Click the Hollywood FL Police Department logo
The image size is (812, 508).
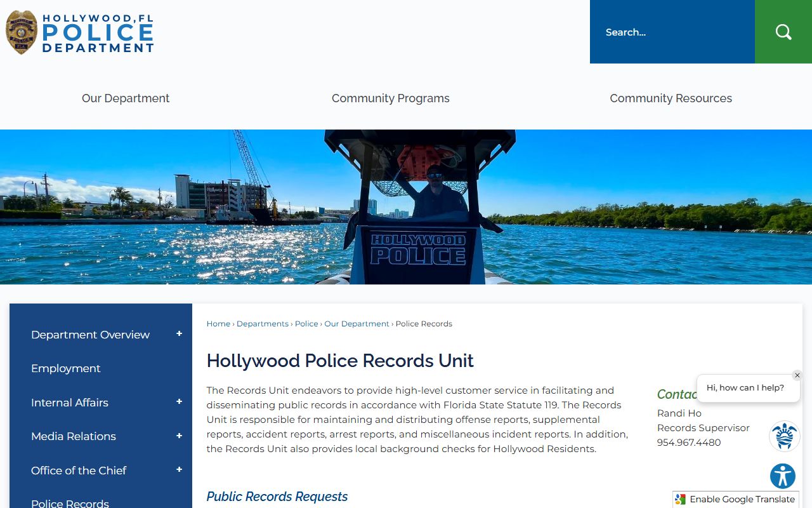[80, 32]
